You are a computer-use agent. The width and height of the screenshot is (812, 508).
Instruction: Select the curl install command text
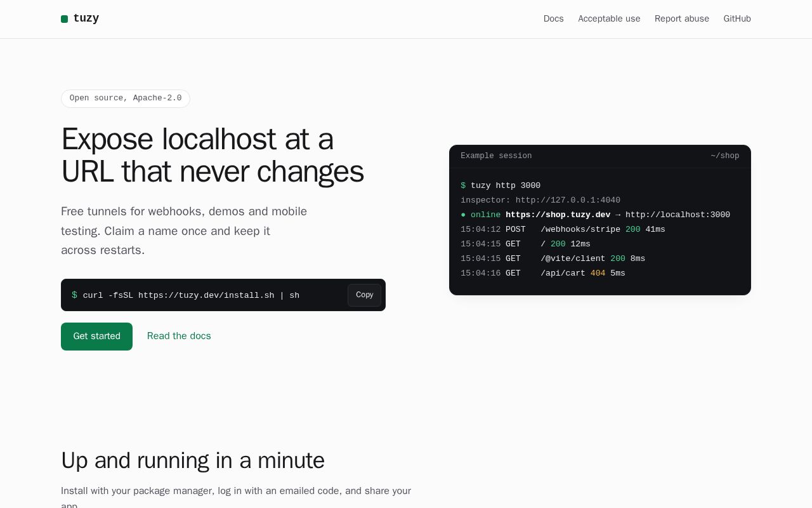191,295
